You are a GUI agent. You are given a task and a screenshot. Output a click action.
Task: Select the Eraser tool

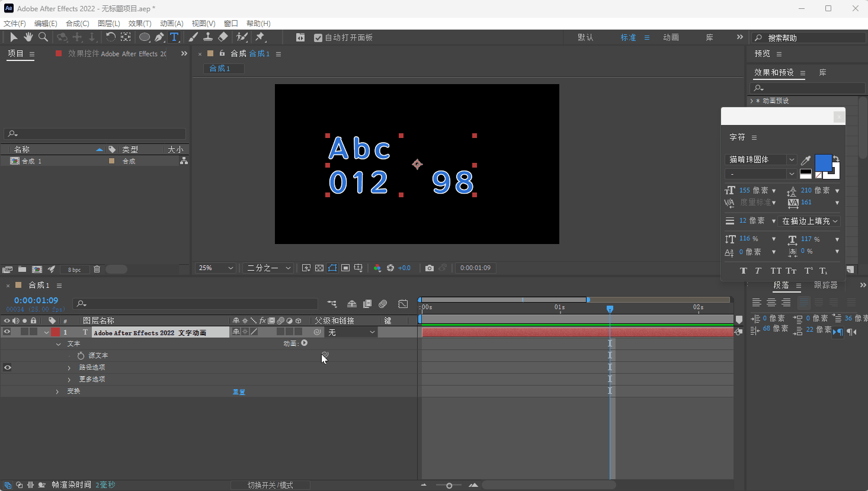click(223, 37)
